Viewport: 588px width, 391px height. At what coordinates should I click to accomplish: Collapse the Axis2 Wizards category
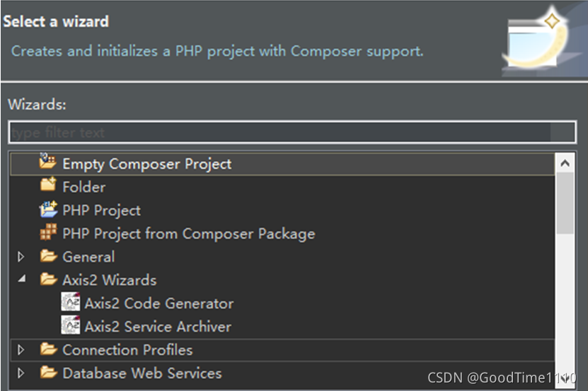[x=21, y=279]
